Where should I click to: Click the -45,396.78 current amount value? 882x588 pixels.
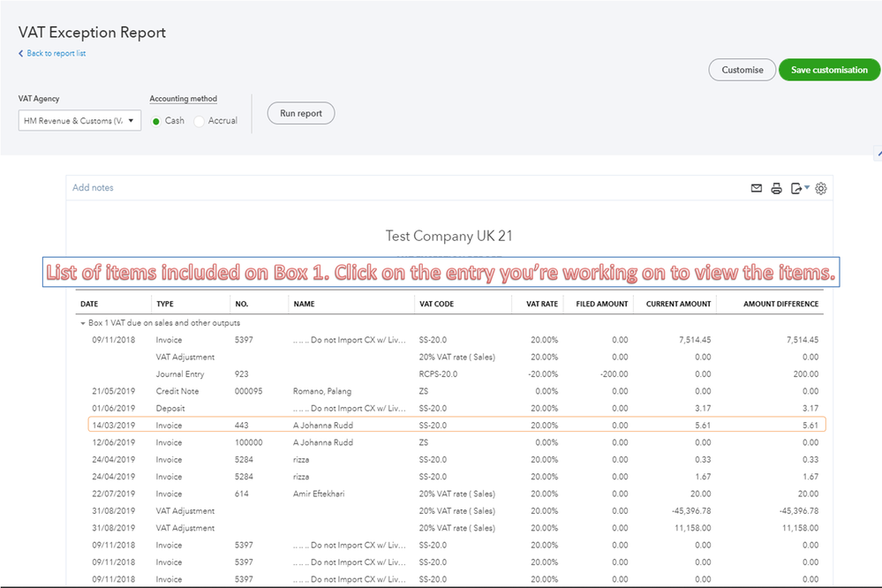(691, 511)
